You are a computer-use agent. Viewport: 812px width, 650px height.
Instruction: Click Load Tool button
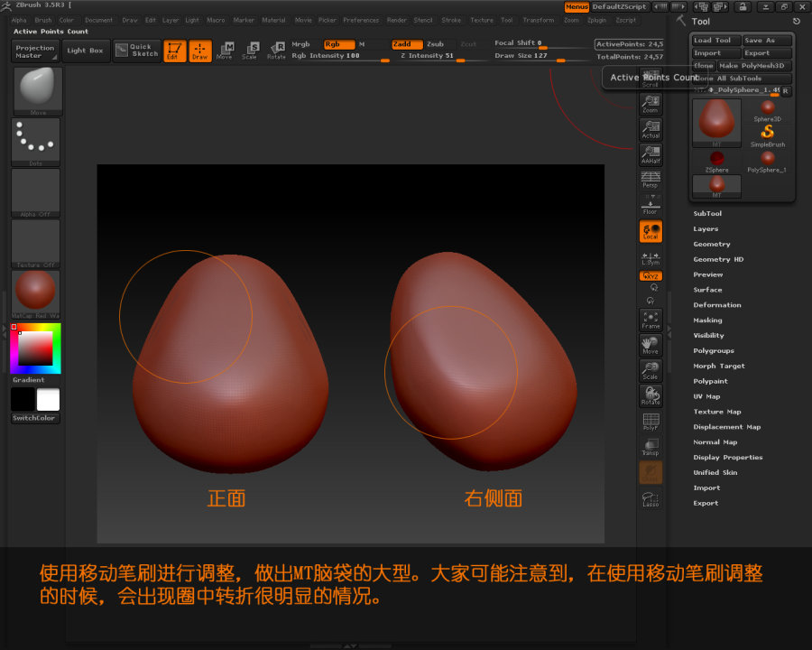(x=716, y=40)
